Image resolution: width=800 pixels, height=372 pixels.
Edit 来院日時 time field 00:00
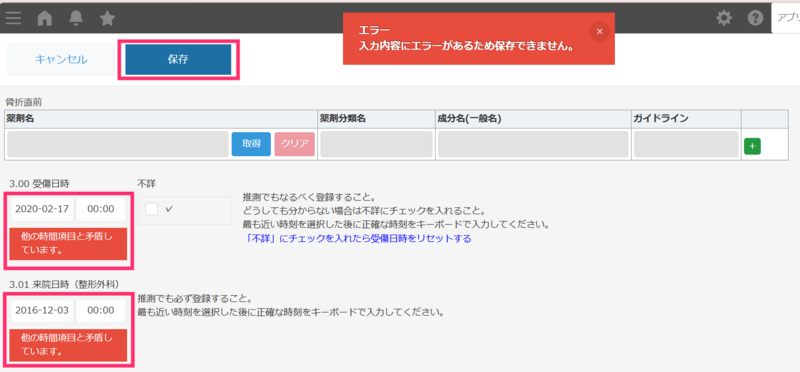pyautogui.click(x=101, y=311)
